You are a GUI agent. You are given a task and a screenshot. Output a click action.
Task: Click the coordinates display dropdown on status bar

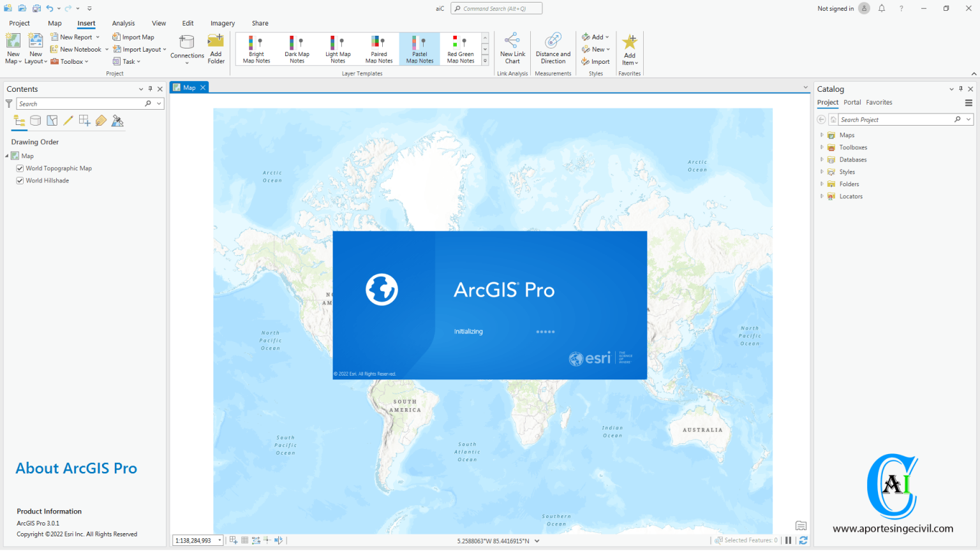click(x=538, y=540)
